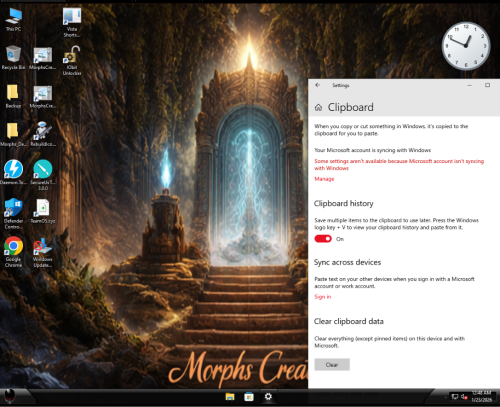Click the red sync warning text
The height and width of the screenshot is (407, 500).
coord(399,165)
